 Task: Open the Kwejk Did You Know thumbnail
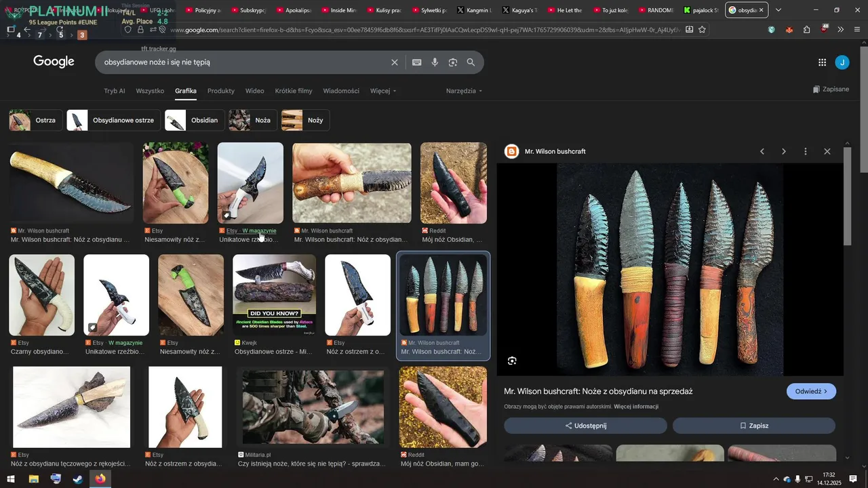click(274, 295)
